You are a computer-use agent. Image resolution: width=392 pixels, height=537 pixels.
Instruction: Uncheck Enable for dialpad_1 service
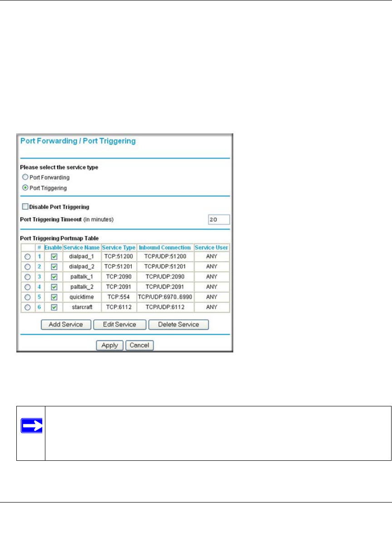[x=54, y=257]
